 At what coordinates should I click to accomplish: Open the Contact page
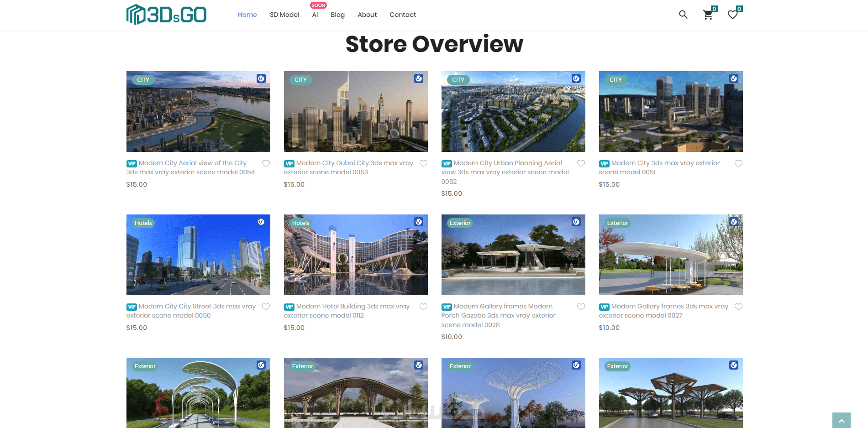[403, 15]
